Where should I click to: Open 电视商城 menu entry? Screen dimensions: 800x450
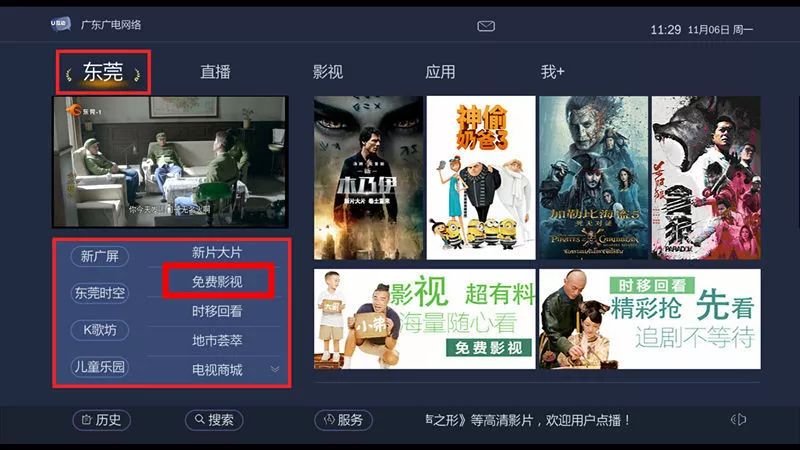coord(217,370)
